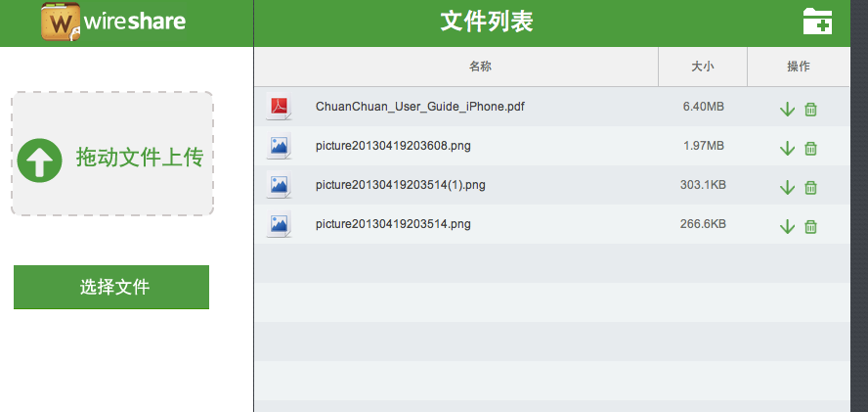
Task: Click the 选择文件 button
Action: coord(111,288)
